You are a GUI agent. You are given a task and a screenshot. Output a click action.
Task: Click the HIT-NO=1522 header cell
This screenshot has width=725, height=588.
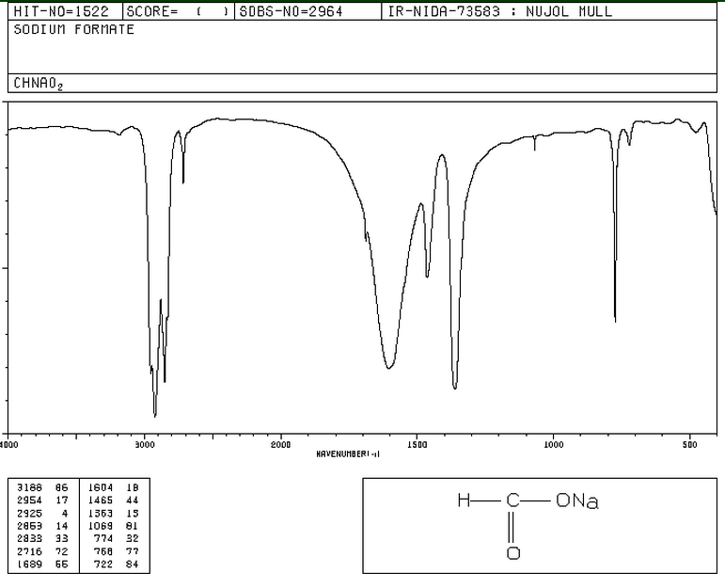coord(61,11)
